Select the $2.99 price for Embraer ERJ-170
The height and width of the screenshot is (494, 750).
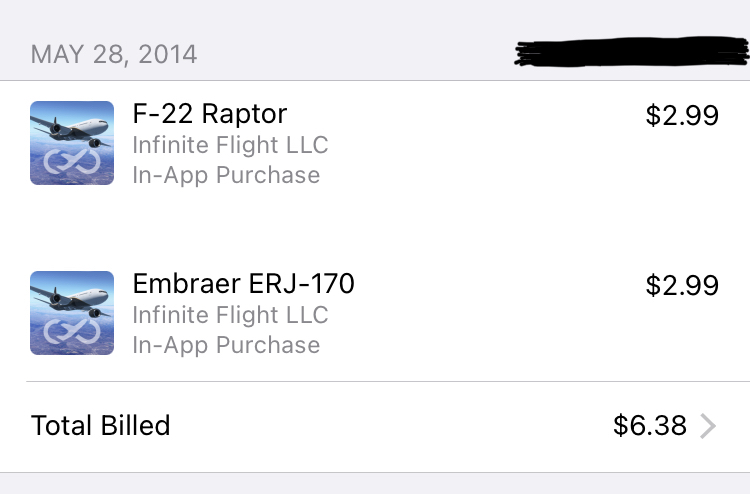tap(682, 286)
